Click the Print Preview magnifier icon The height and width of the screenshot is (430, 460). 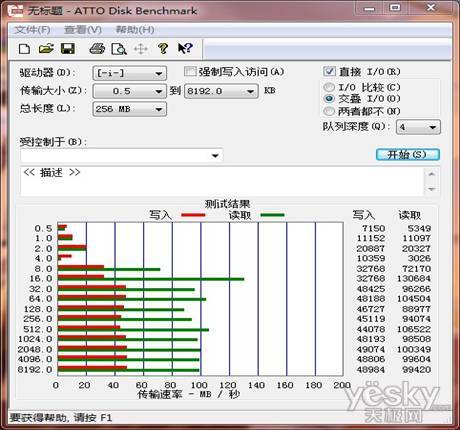(x=119, y=49)
